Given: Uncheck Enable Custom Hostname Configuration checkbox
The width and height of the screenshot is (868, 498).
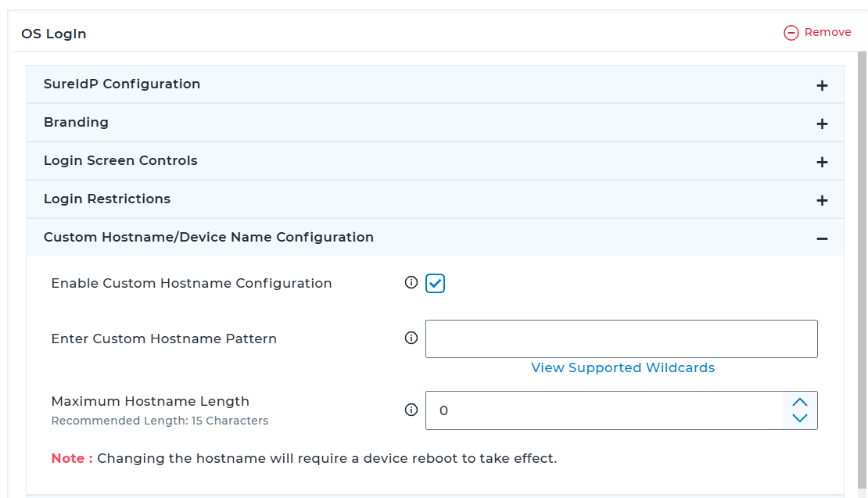Looking at the screenshot, I should [x=436, y=284].
